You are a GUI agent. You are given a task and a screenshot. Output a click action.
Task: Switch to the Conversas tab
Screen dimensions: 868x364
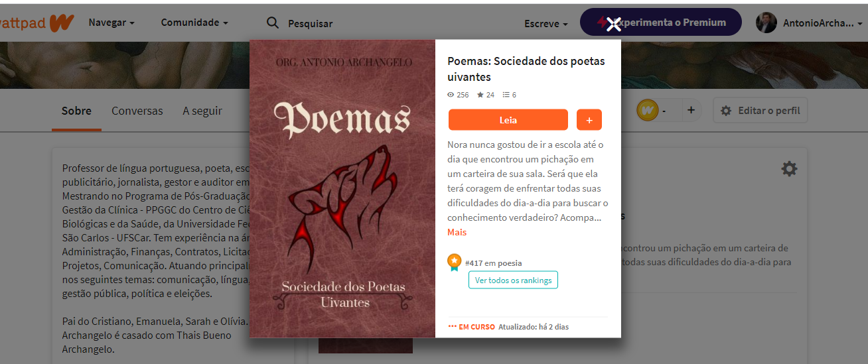point(137,111)
